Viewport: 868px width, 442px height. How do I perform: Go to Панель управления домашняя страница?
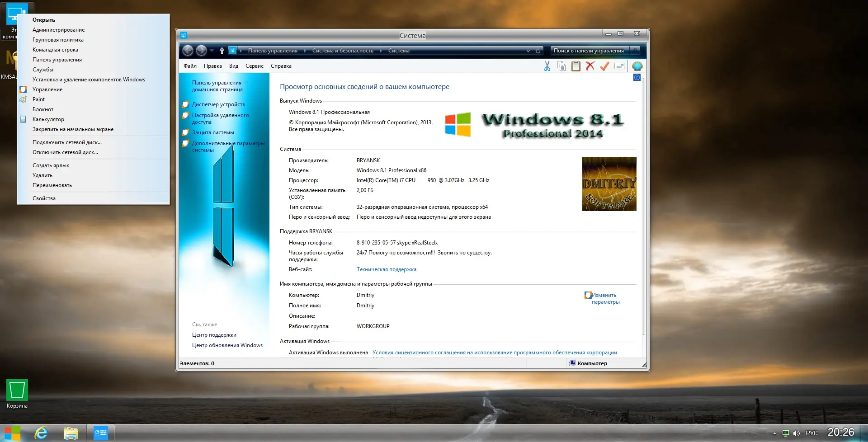[x=220, y=86]
